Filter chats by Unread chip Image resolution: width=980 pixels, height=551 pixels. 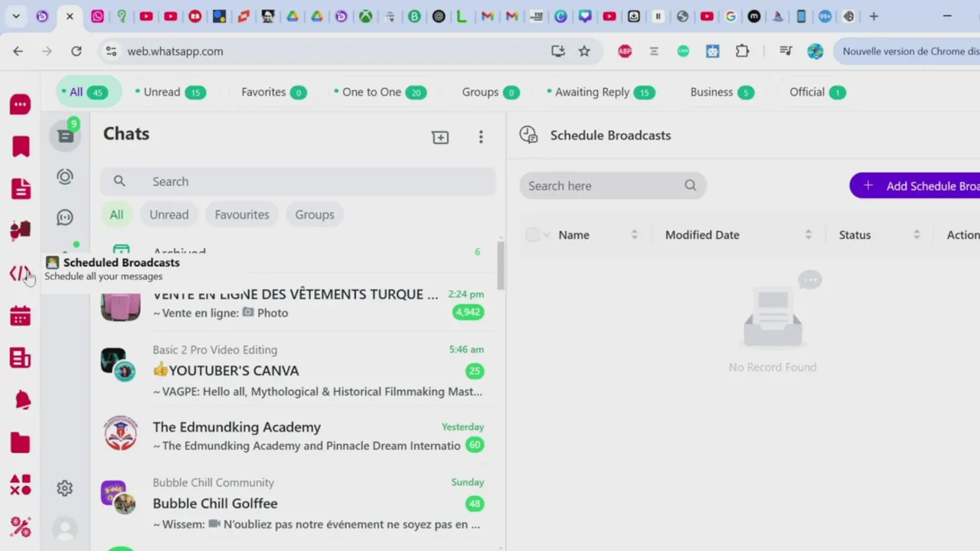tap(169, 214)
